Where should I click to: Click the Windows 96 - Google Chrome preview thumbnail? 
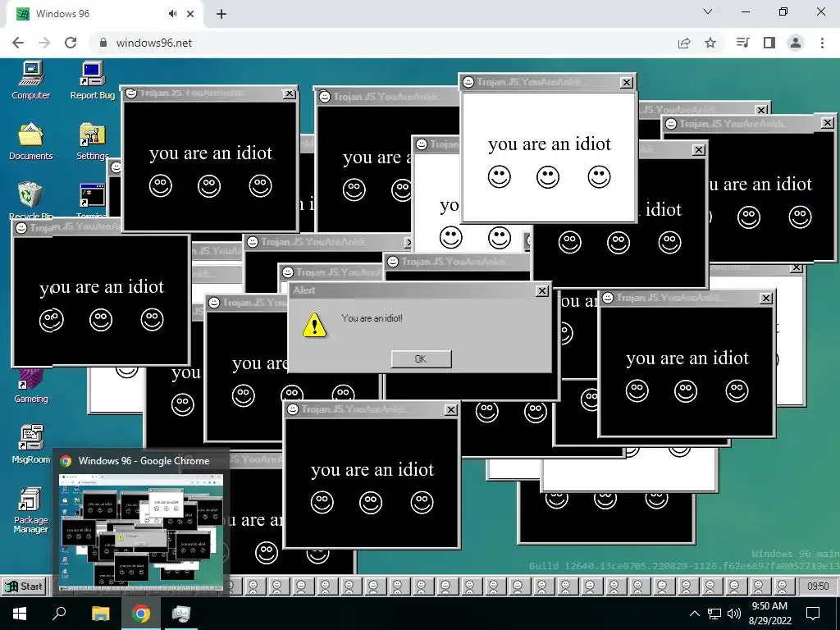141,533
